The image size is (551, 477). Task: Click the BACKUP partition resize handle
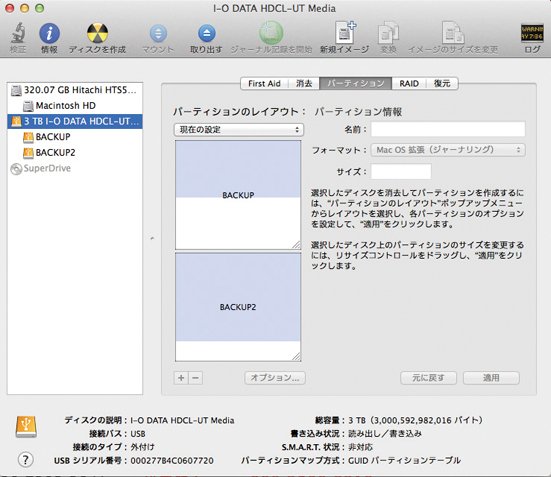[x=297, y=245]
